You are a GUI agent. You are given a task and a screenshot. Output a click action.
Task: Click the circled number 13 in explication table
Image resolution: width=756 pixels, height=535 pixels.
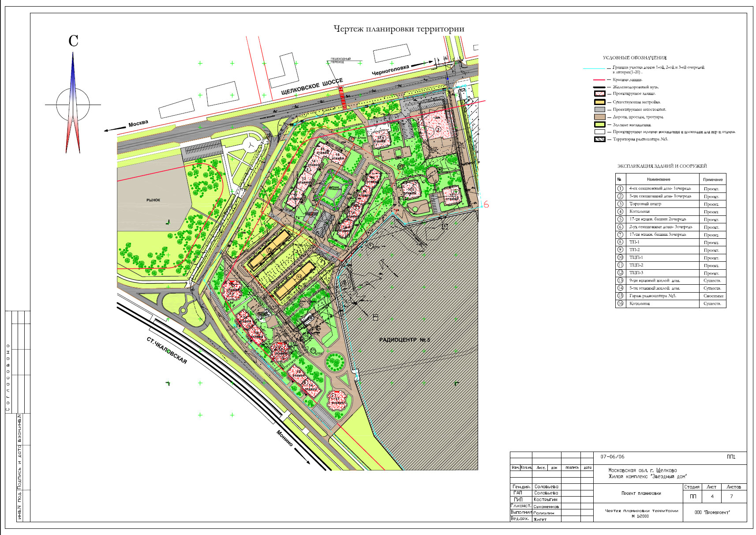pyautogui.click(x=620, y=281)
